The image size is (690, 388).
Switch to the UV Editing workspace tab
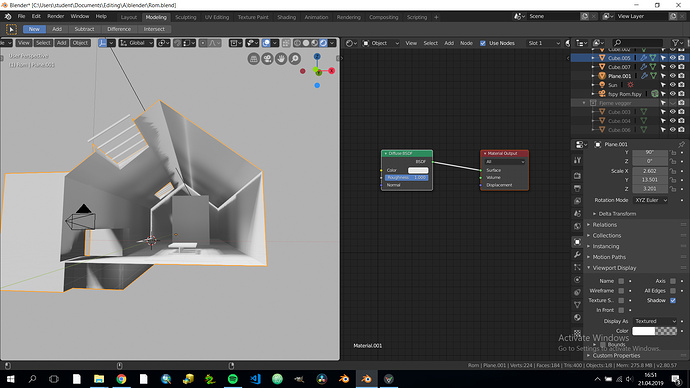217,17
